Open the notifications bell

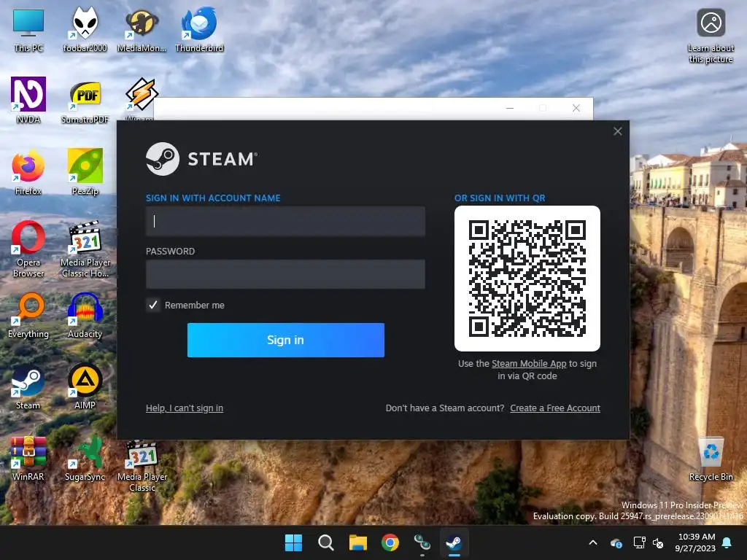[727, 542]
